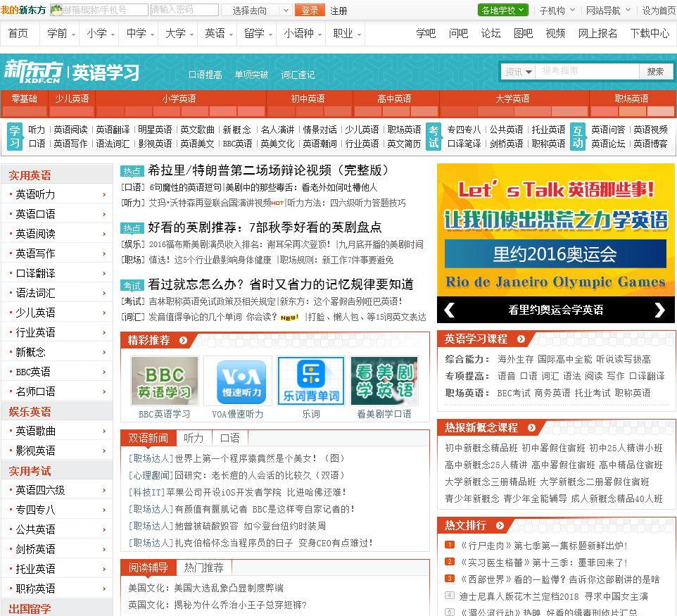Open the VOA慢速听力 thumbnail
Screen dimensions: 677x616
(238, 381)
